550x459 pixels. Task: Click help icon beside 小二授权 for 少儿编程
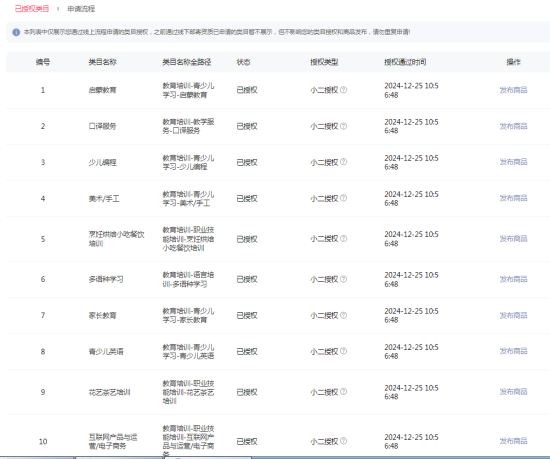tap(344, 162)
